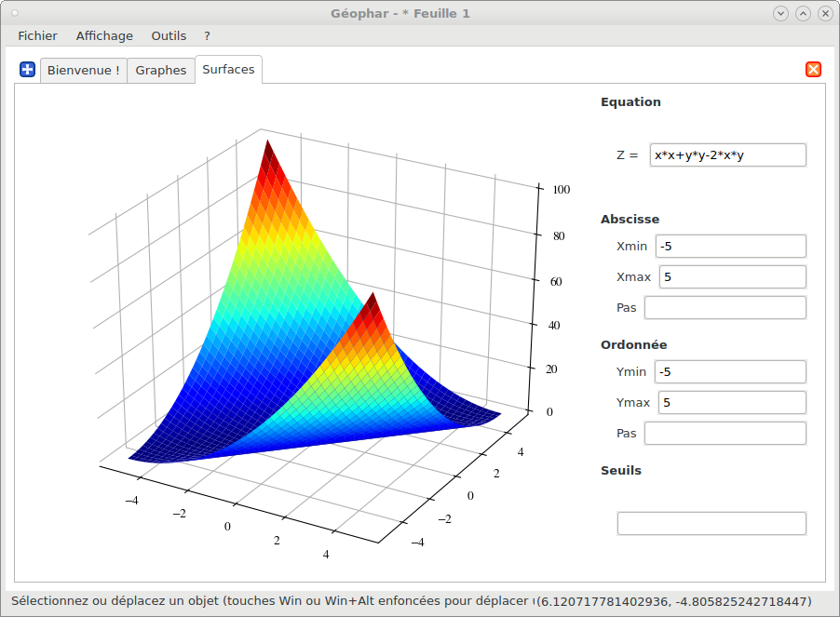
Task: Click the Seuils input field
Action: coord(711,523)
